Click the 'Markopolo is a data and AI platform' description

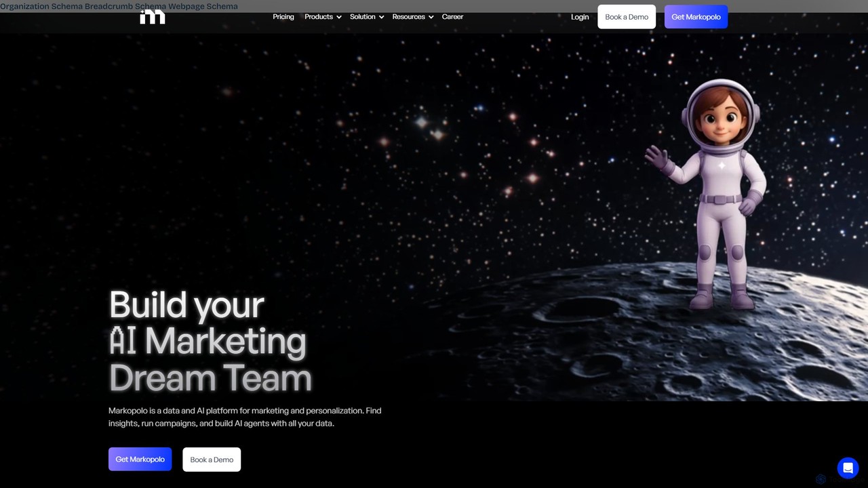pos(245,417)
